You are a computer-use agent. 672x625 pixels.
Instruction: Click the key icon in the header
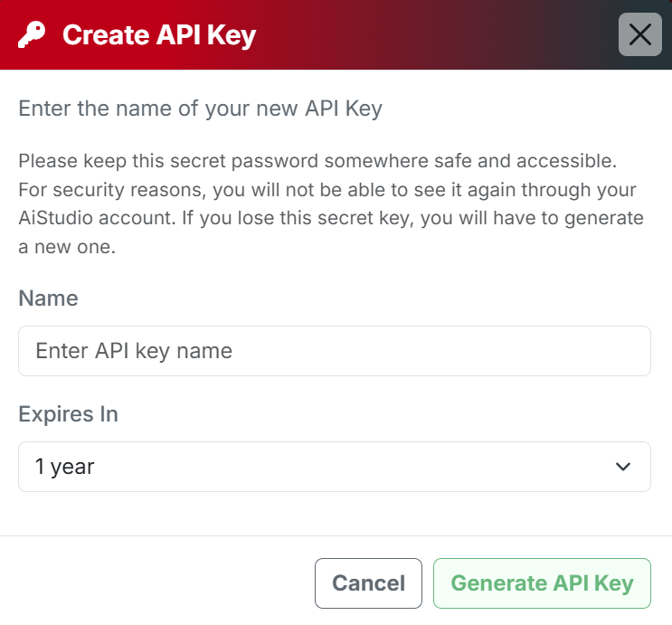click(33, 35)
